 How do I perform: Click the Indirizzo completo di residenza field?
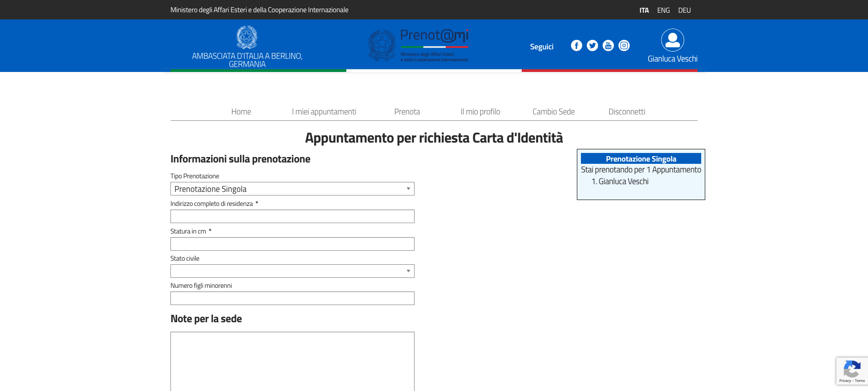coord(292,216)
